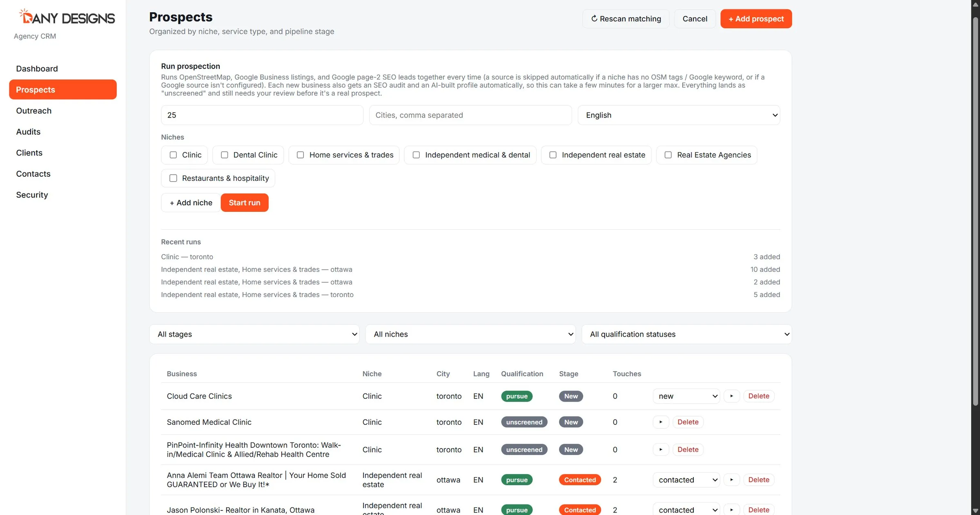This screenshot has width=980, height=515.
Task: Focus the max results field showing 25
Action: pos(262,115)
